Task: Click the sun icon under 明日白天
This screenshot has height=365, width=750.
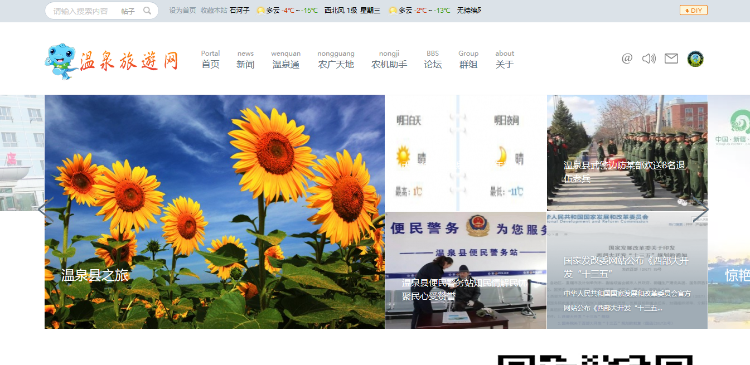Action: (403, 156)
